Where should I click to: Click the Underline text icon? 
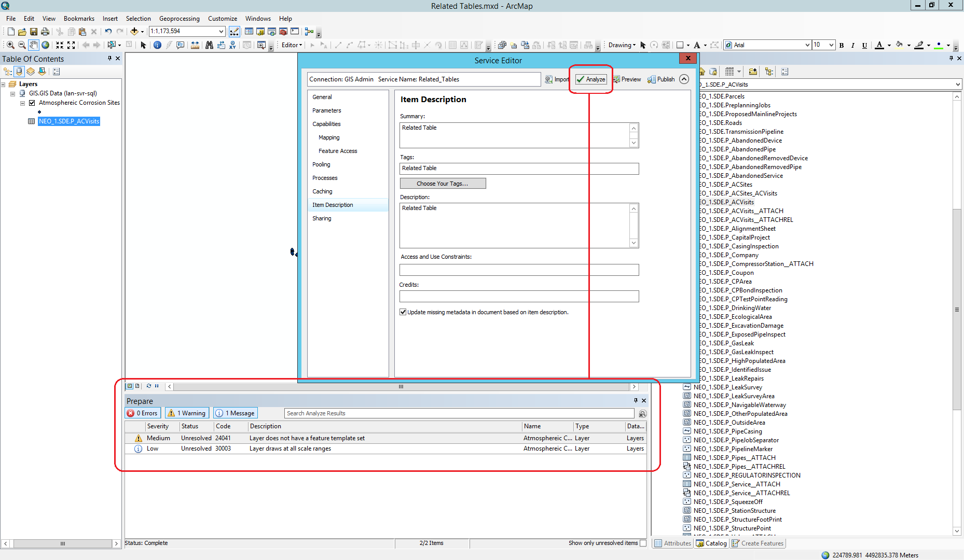(x=864, y=45)
